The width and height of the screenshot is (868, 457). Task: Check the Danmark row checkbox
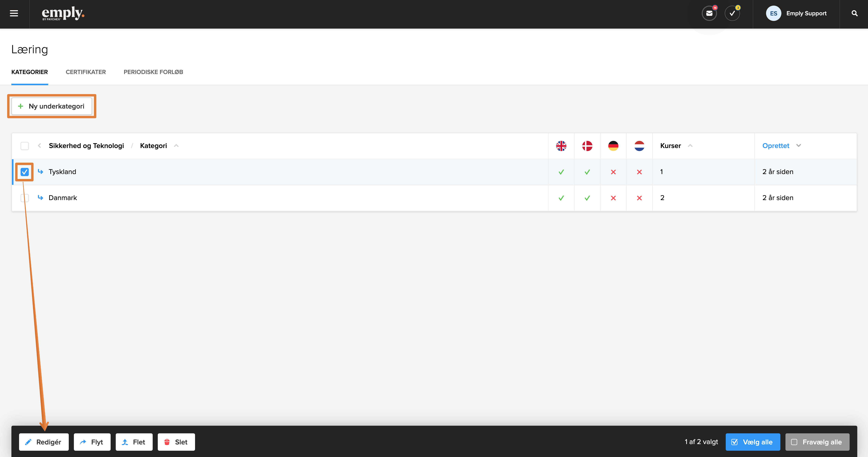25,198
